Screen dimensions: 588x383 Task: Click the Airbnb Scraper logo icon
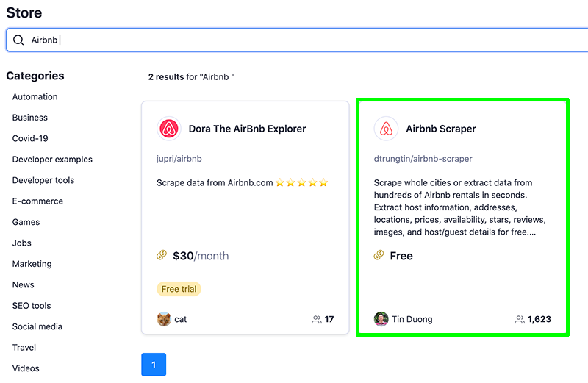(386, 129)
